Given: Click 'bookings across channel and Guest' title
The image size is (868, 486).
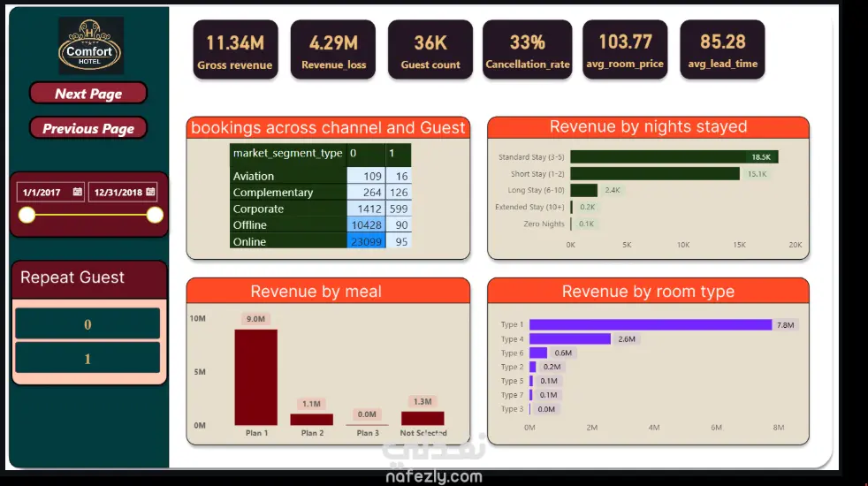Looking at the screenshot, I should click(328, 127).
